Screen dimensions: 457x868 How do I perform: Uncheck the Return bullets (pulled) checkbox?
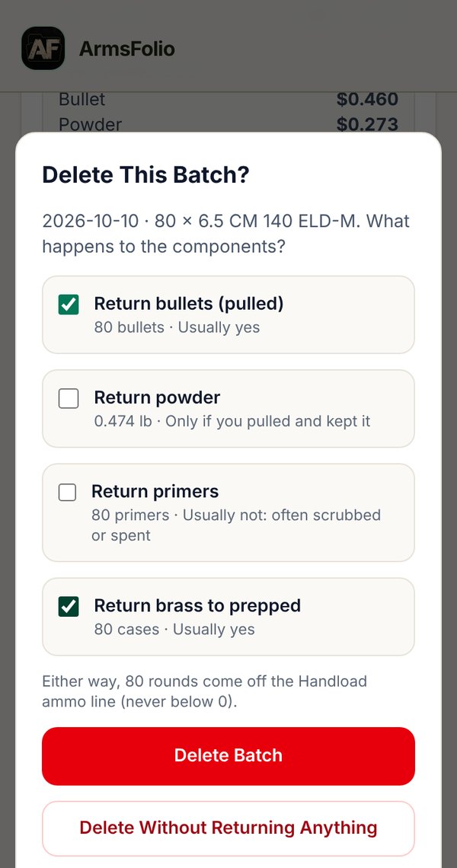69,305
